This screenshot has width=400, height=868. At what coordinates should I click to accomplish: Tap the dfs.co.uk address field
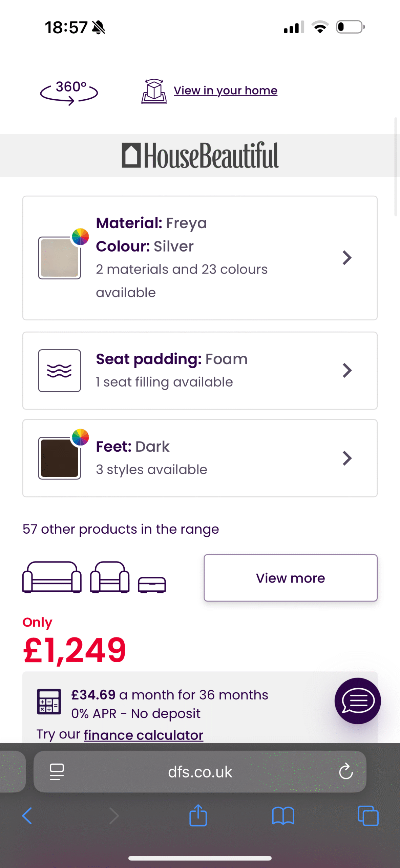click(x=200, y=771)
